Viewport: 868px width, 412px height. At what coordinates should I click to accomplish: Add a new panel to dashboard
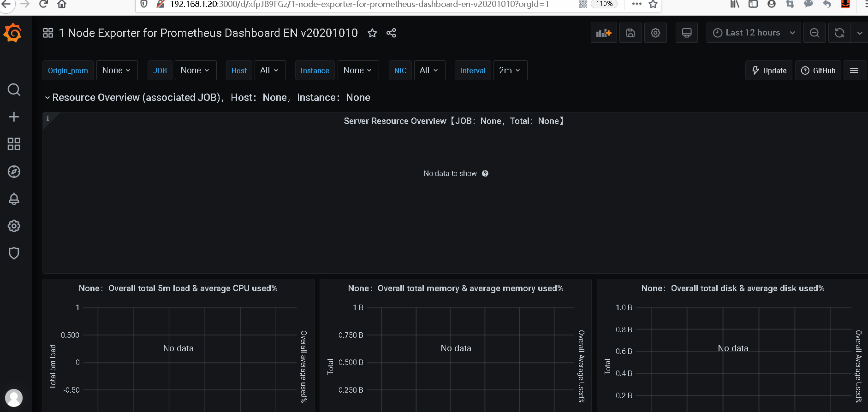[604, 33]
